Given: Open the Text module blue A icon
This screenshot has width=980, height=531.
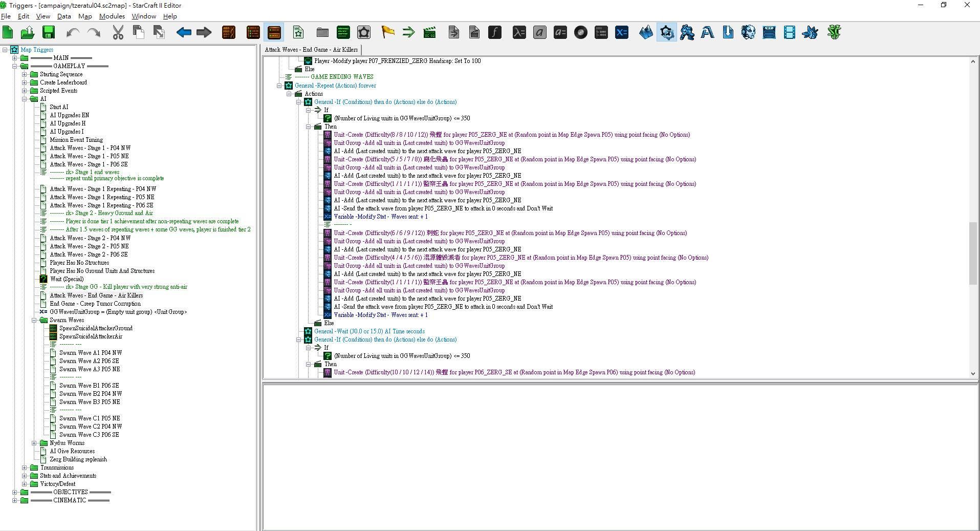Looking at the screenshot, I should pyautogui.click(x=707, y=33).
